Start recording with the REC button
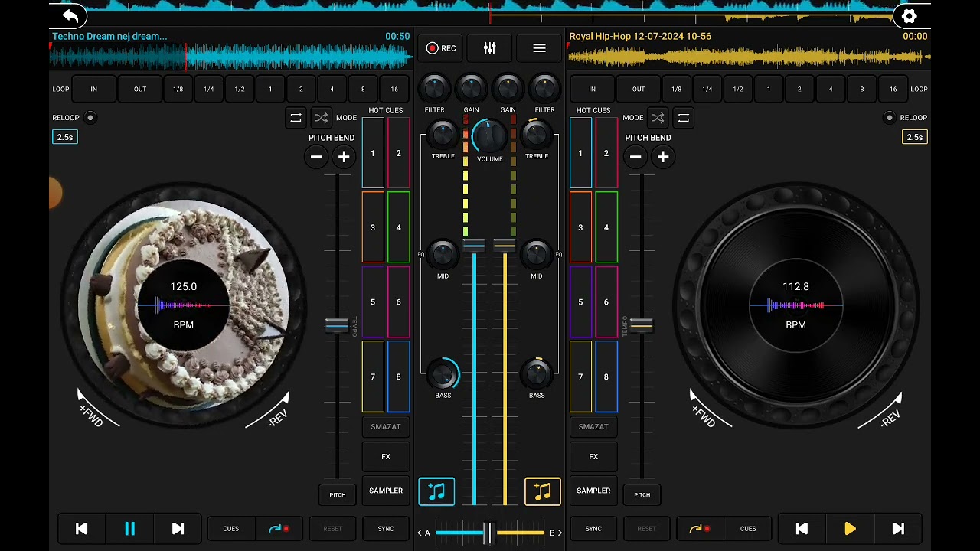Image resolution: width=980 pixels, height=551 pixels. pyautogui.click(x=441, y=48)
